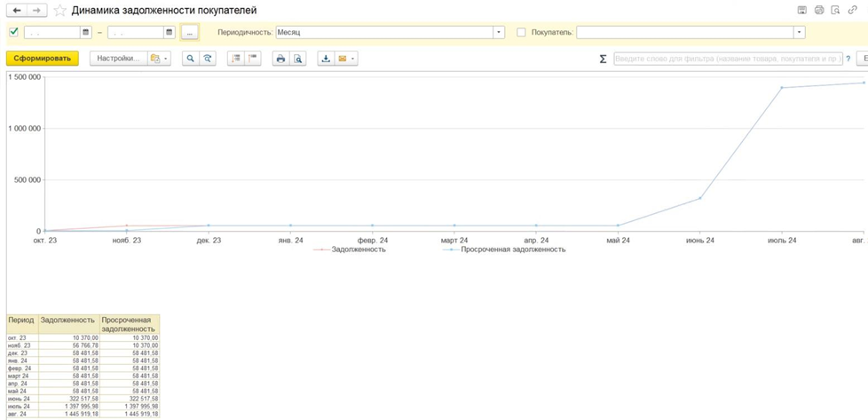Click the send by email envelope icon
This screenshot has width=868, height=420.
pyautogui.click(x=343, y=59)
